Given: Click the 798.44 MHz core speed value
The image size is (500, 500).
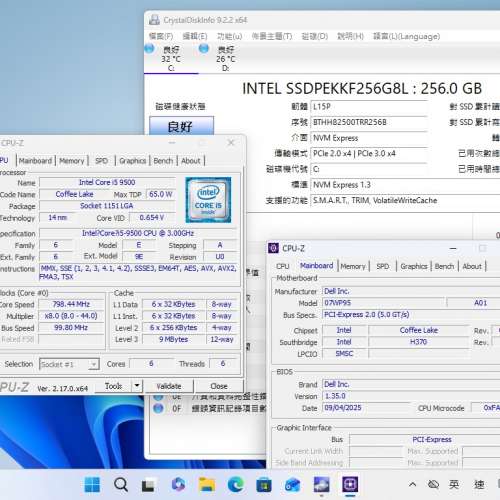Looking at the screenshot, I should pos(71,304).
